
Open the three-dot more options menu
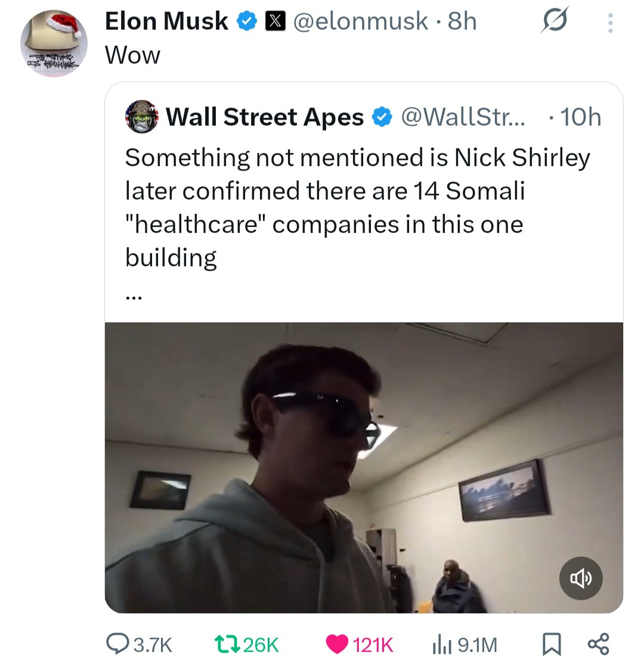point(609,23)
